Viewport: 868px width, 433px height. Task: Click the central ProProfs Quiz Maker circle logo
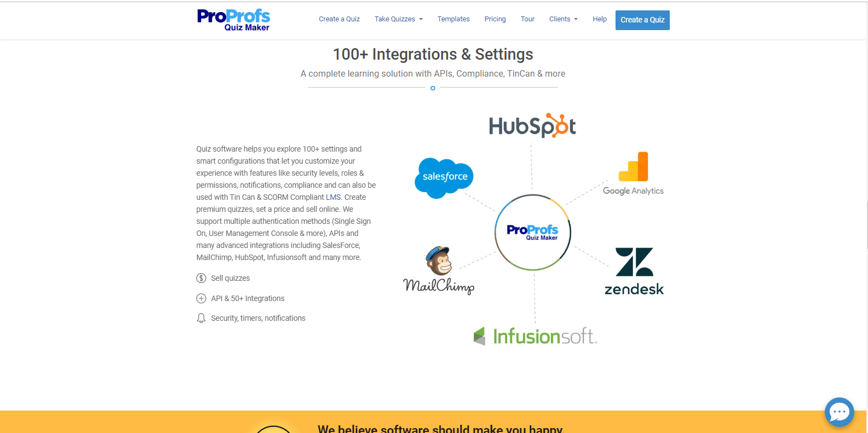click(x=533, y=232)
